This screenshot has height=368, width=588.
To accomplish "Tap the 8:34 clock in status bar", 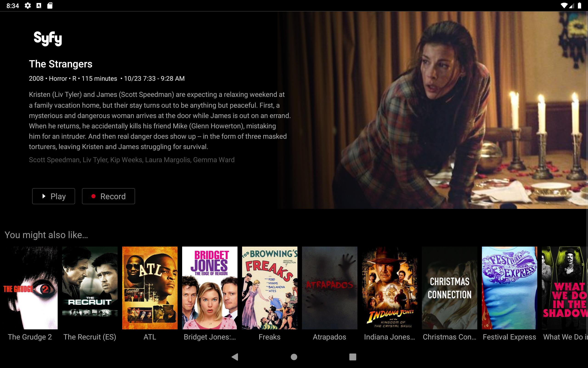I will [13, 6].
